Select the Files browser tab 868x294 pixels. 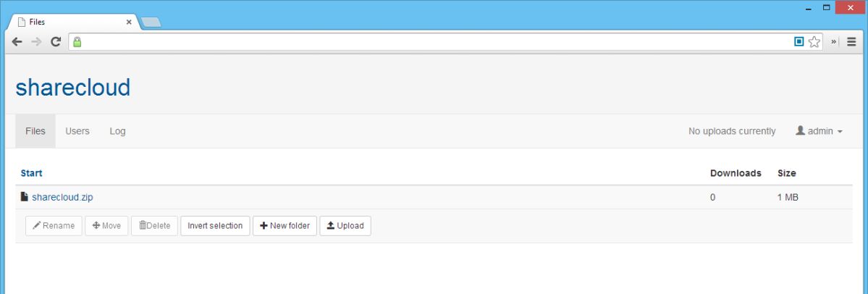[73, 22]
